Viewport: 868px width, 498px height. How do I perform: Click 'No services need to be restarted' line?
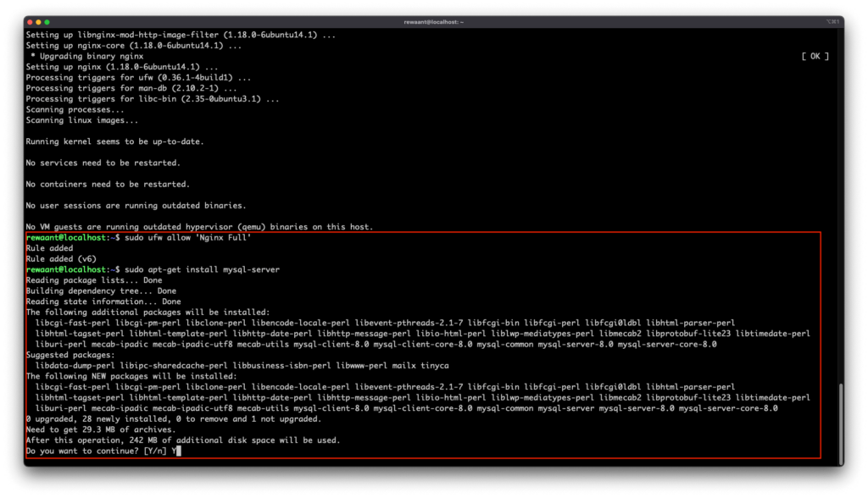(103, 163)
